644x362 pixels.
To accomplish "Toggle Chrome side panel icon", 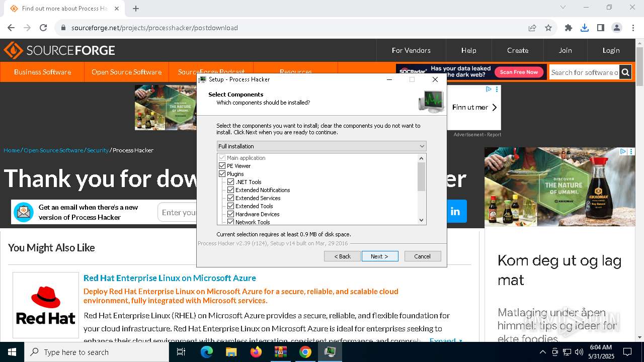I will click(x=601, y=28).
